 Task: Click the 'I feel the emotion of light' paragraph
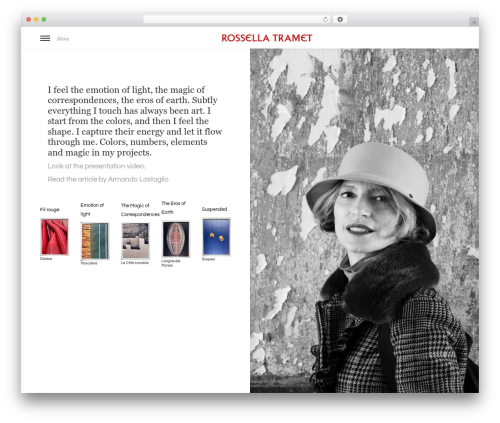pos(135,121)
